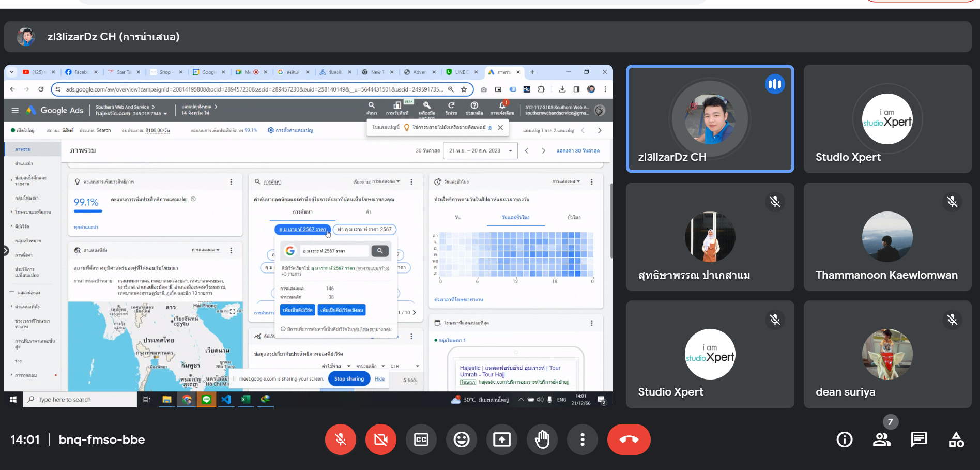Leave the call with red hang-up button
Viewport: 980px width, 470px height.
coord(629,439)
